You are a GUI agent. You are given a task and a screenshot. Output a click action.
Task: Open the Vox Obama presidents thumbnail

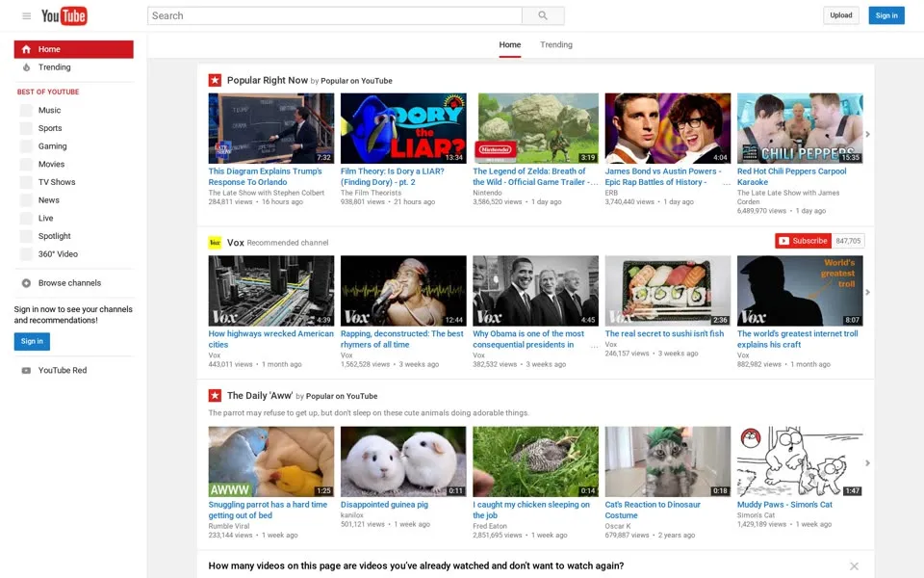pyautogui.click(x=535, y=291)
